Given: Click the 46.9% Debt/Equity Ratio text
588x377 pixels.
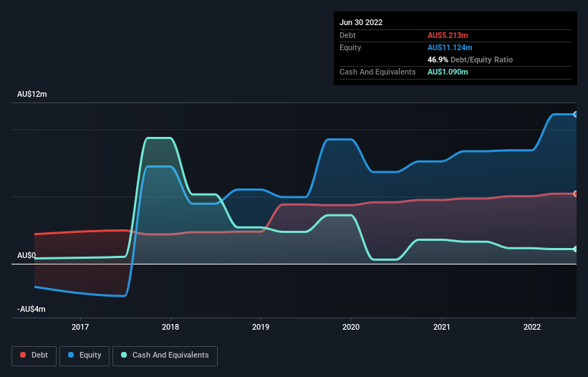Looking at the screenshot, I should tap(470, 59).
